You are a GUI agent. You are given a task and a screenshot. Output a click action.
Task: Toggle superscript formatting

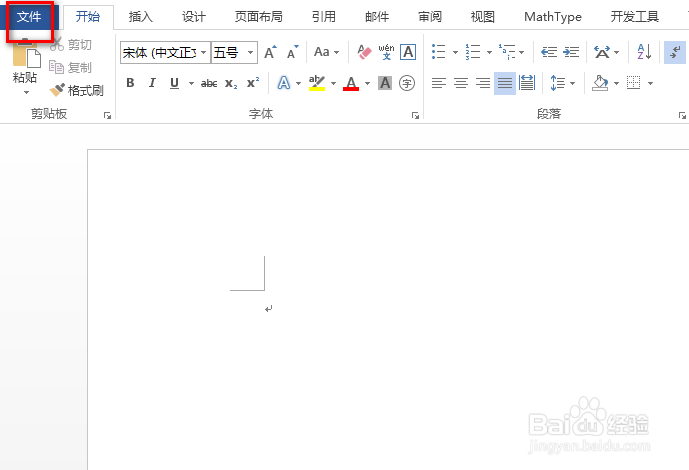click(x=253, y=83)
